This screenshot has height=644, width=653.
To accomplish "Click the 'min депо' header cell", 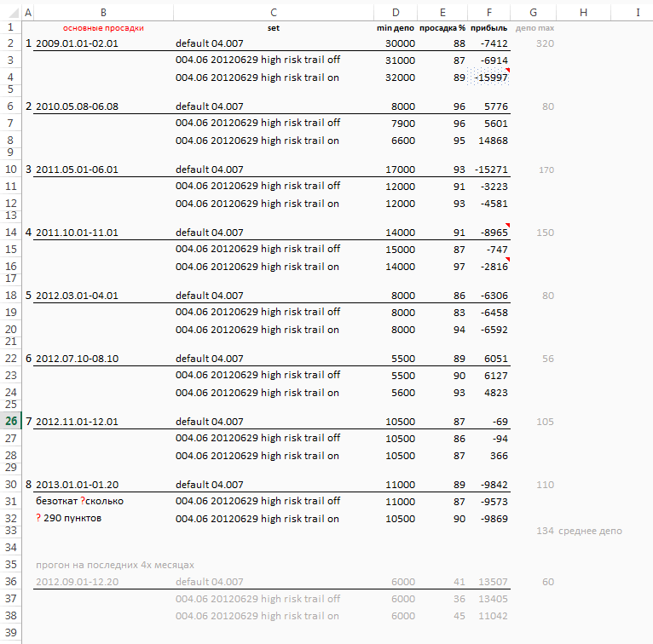I will (x=396, y=28).
